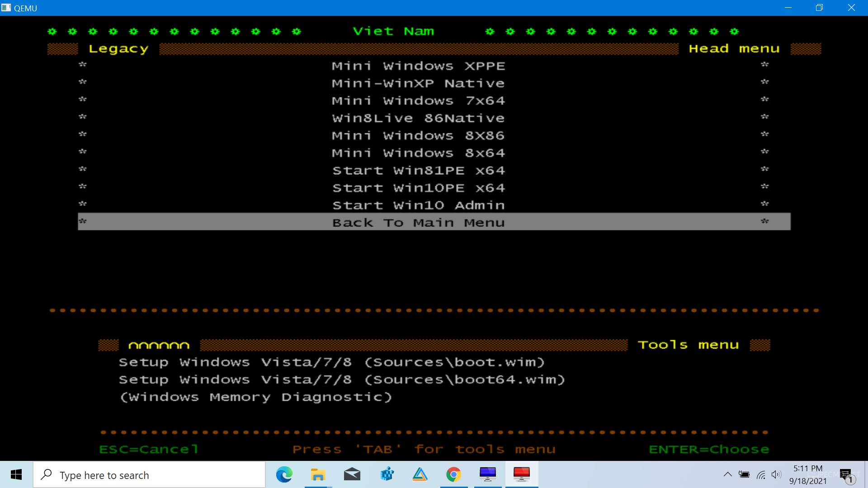The width and height of the screenshot is (868, 488).
Task: Open volume control tray icon
Action: coord(776,474)
